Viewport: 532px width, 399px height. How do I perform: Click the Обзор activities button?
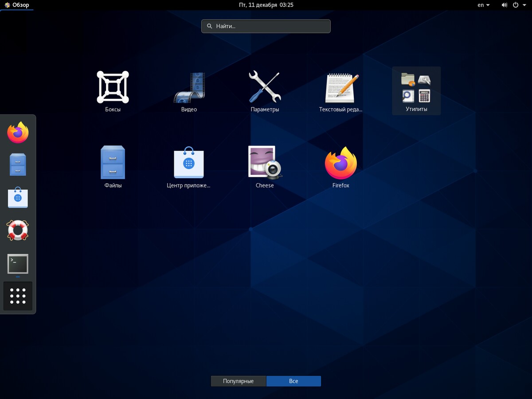pos(17,5)
